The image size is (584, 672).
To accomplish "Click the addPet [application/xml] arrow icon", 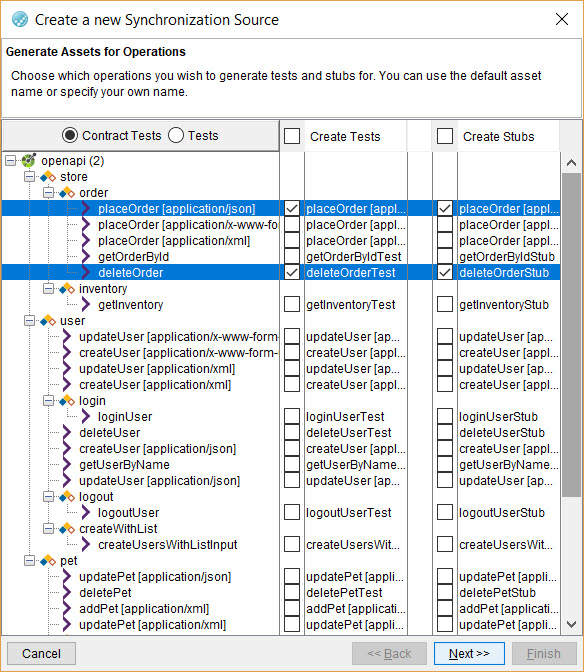I will coord(67,609).
